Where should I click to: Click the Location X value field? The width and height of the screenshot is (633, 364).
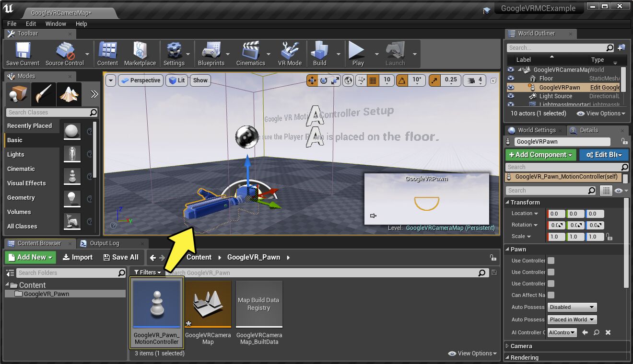tap(556, 214)
